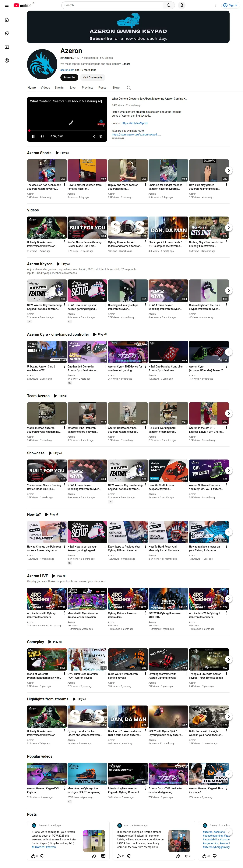Like the Azeron stream Amster15 post
The image size is (243, 868).
119,856
